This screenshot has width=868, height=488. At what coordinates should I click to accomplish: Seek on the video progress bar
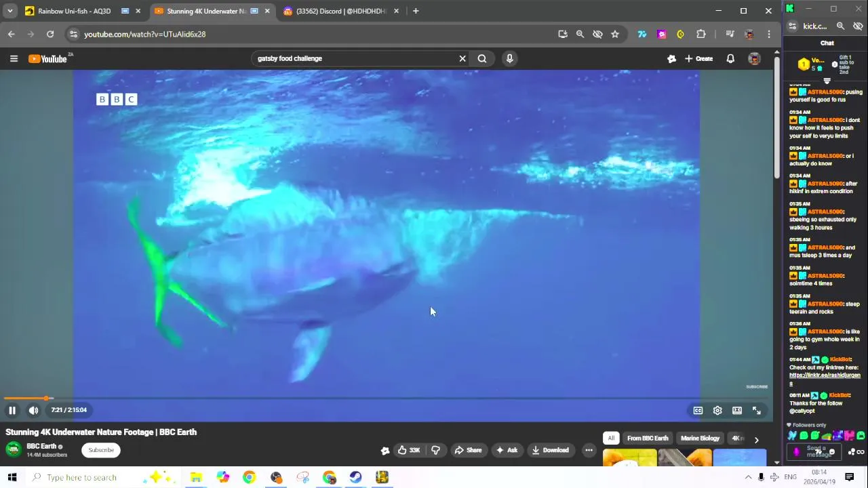(x=387, y=399)
